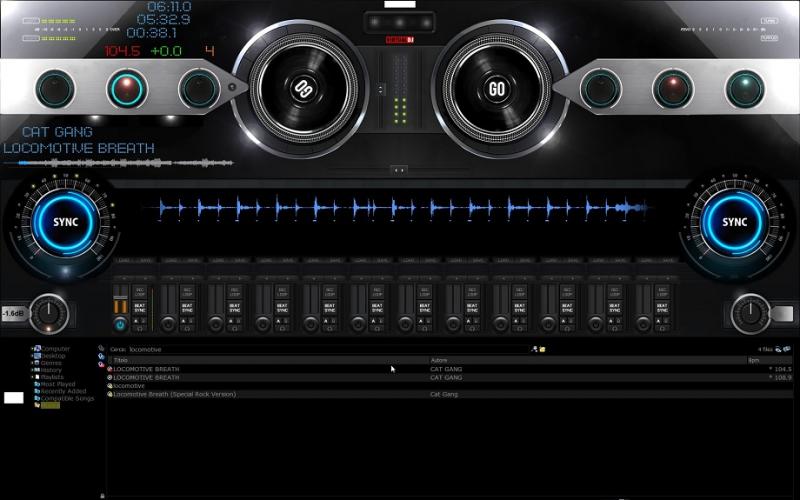Expand the Genres tree node
Viewport: 800px width, 500px height.
32,363
